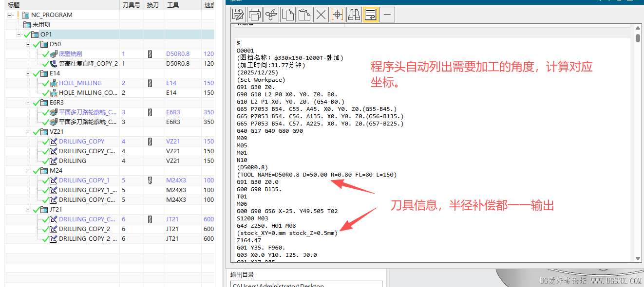Click the tool change icon in HOLE_MILLING row
The width and height of the screenshot is (644, 287).
pos(150,83)
